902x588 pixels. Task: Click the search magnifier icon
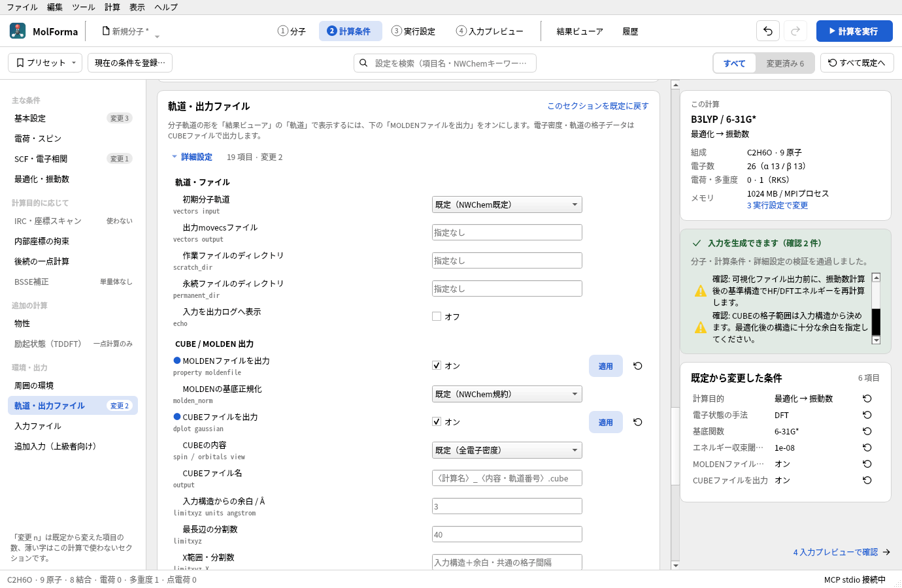coord(363,63)
